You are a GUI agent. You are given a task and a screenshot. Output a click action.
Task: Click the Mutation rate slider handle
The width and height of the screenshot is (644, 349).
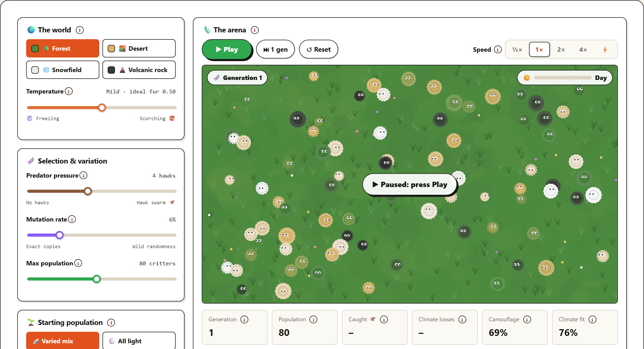pos(60,235)
